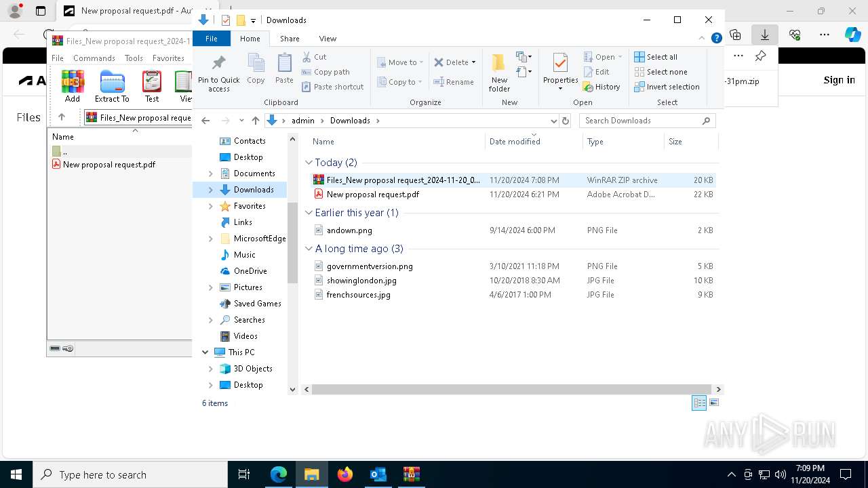
Task: Sort by Name column header
Action: point(397,142)
